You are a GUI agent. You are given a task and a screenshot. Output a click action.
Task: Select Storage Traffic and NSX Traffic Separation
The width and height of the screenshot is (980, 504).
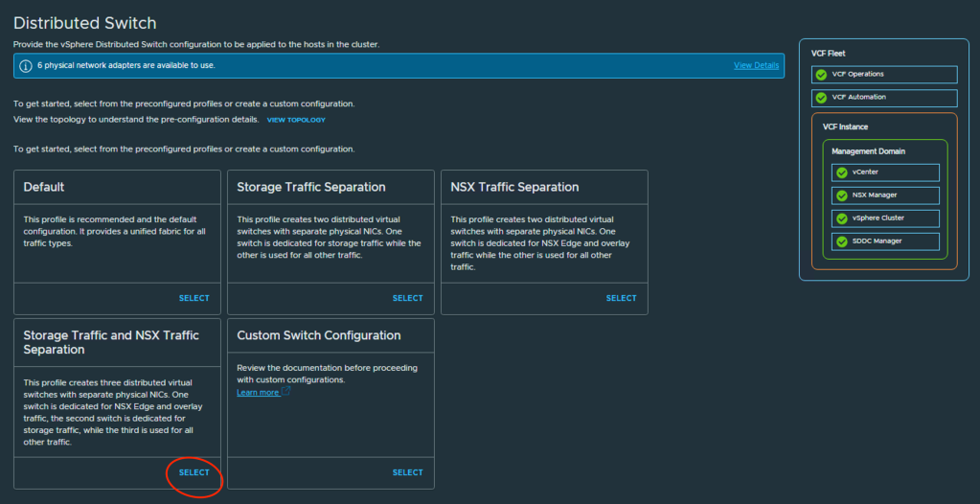click(x=194, y=472)
